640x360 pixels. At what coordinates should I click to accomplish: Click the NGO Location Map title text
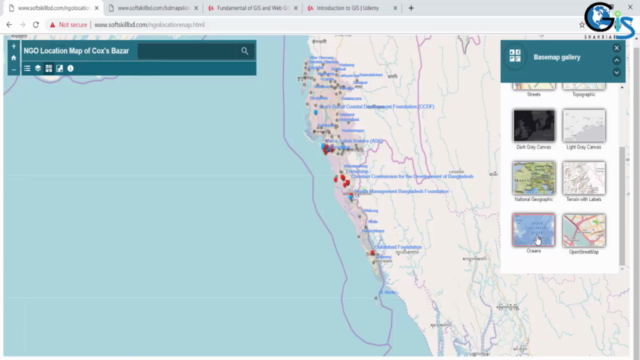pos(76,51)
